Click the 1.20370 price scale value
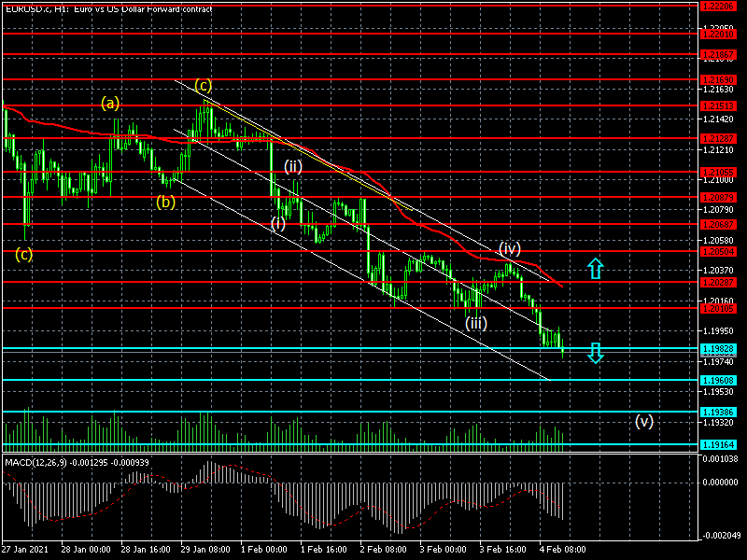747x560 pixels. 718,271
